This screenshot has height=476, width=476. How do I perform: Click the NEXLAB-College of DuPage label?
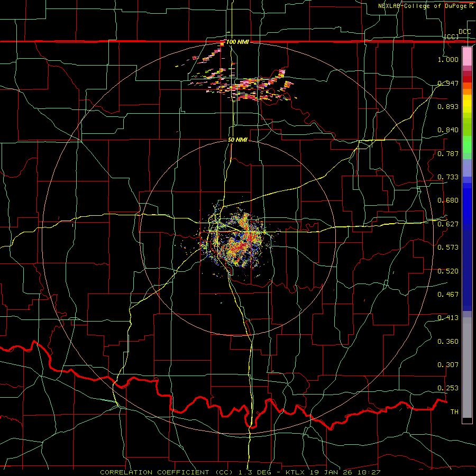pos(422,6)
